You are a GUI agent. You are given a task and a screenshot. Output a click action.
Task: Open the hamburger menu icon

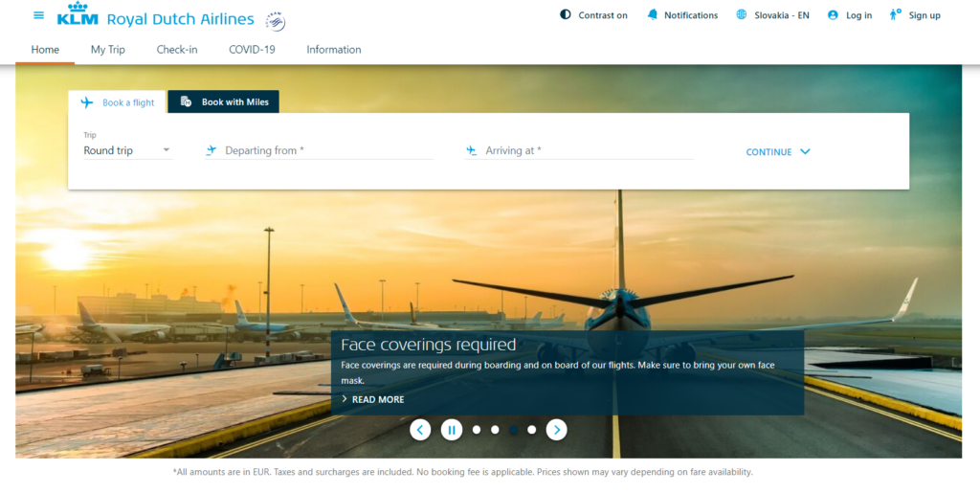pyautogui.click(x=38, y=15)
